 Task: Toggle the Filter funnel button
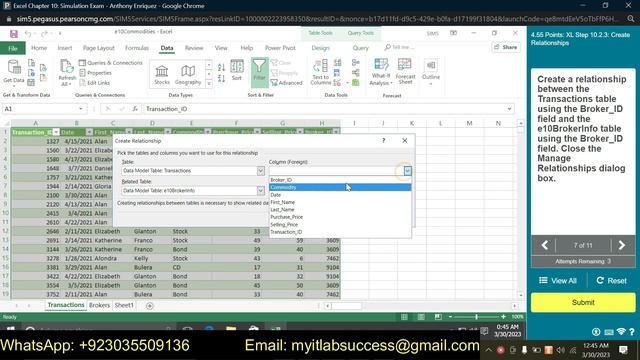point(259,72)
